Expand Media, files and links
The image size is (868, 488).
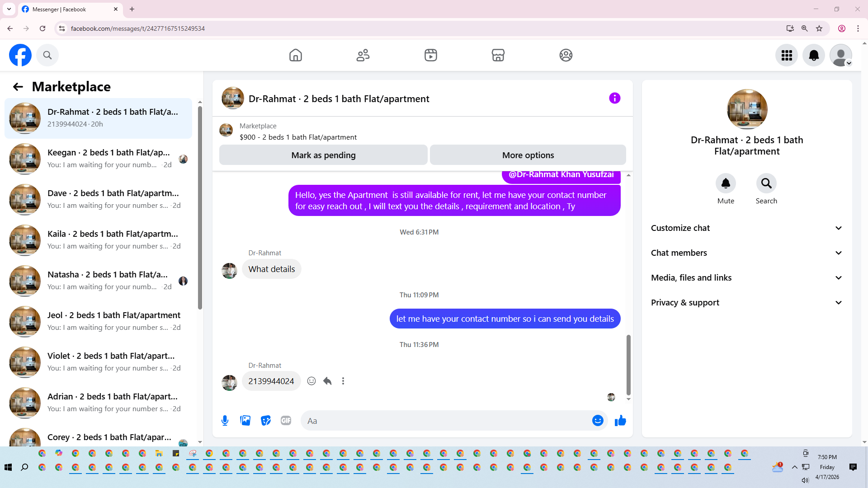click(747, 278)
